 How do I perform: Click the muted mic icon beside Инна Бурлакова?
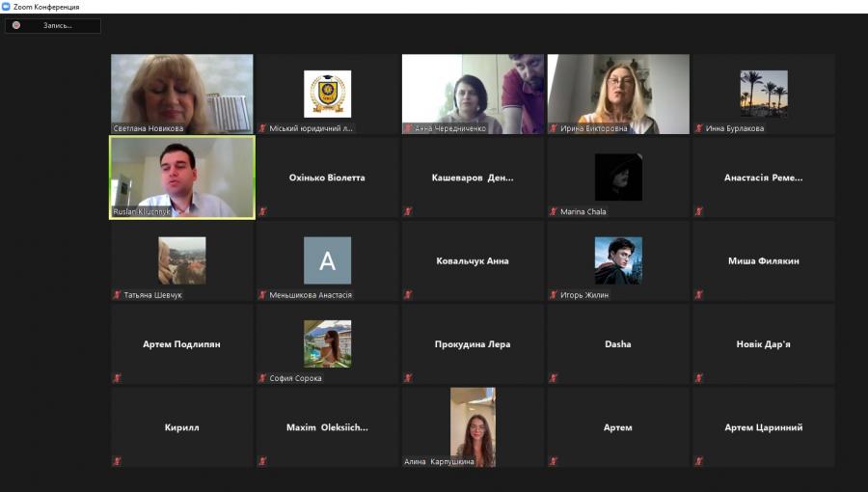coord(698,128)
